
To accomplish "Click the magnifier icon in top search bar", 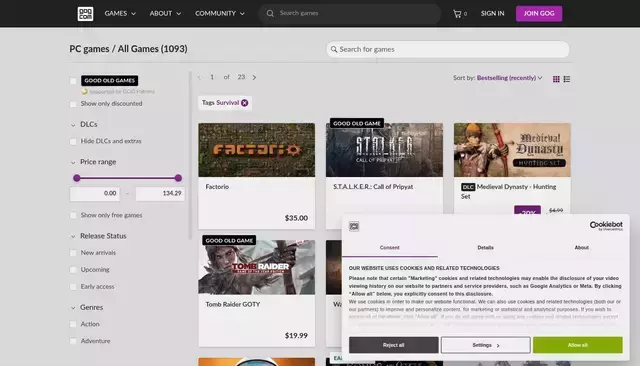I will [x=270, y=13].
